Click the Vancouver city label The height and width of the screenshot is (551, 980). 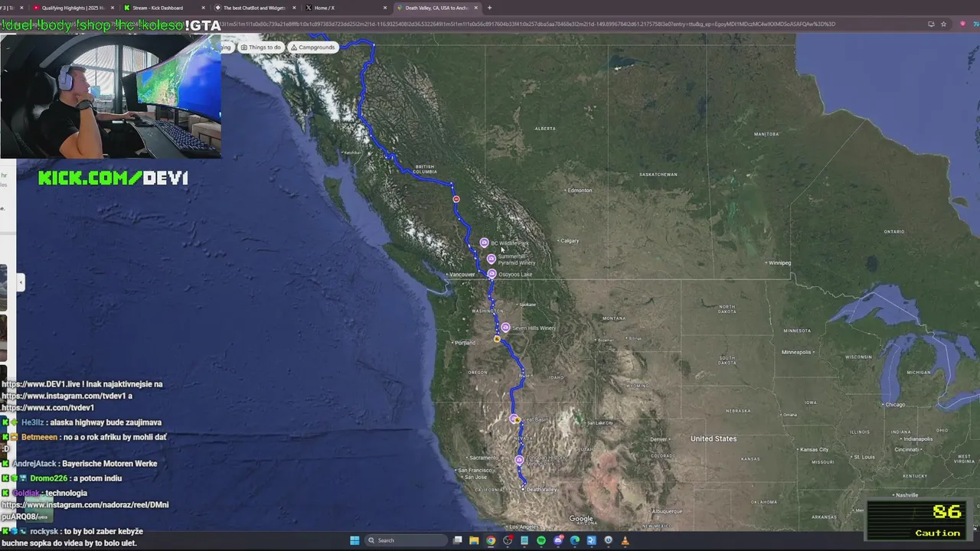(462, 275)
